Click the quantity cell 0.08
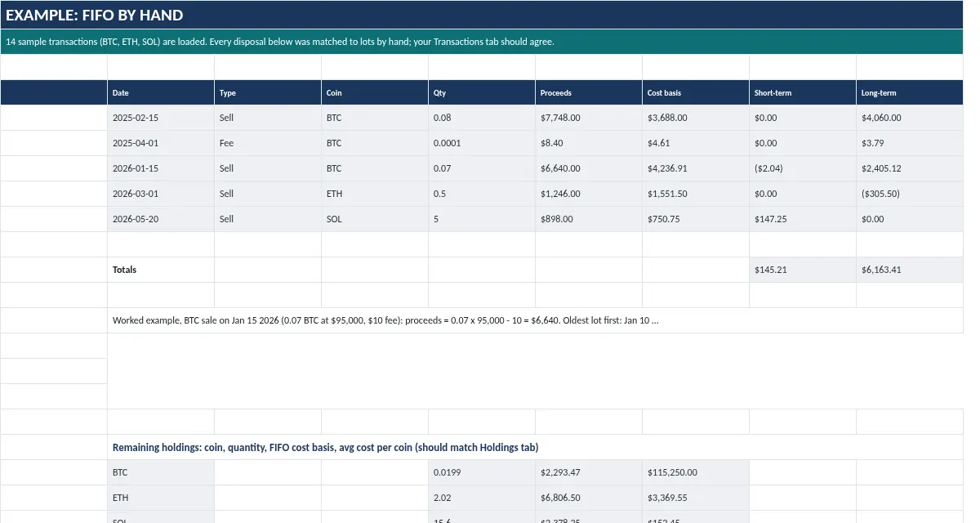980x523 pixels. click(482, 118)
